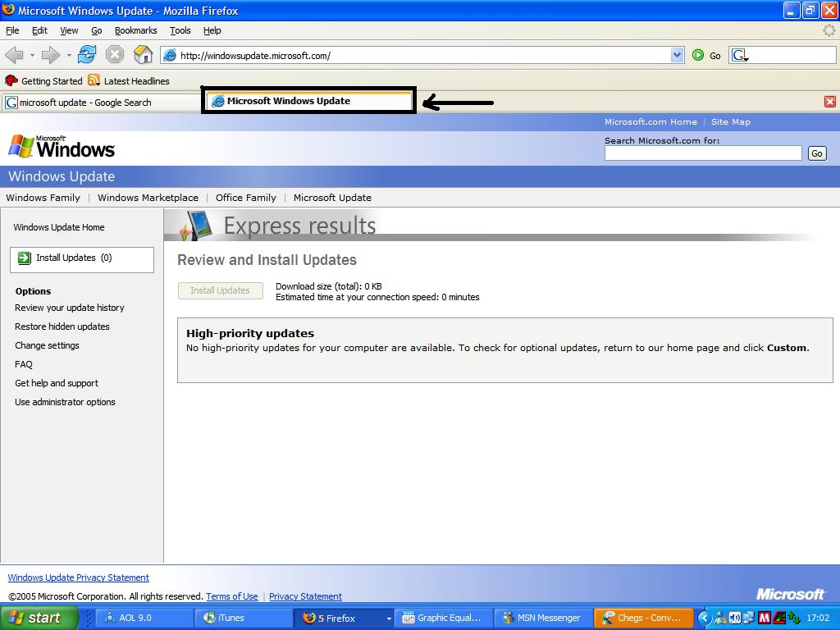Open the Getting Started bookmark
Viewport: 840px width, 630px height.
tap(44, 81)
